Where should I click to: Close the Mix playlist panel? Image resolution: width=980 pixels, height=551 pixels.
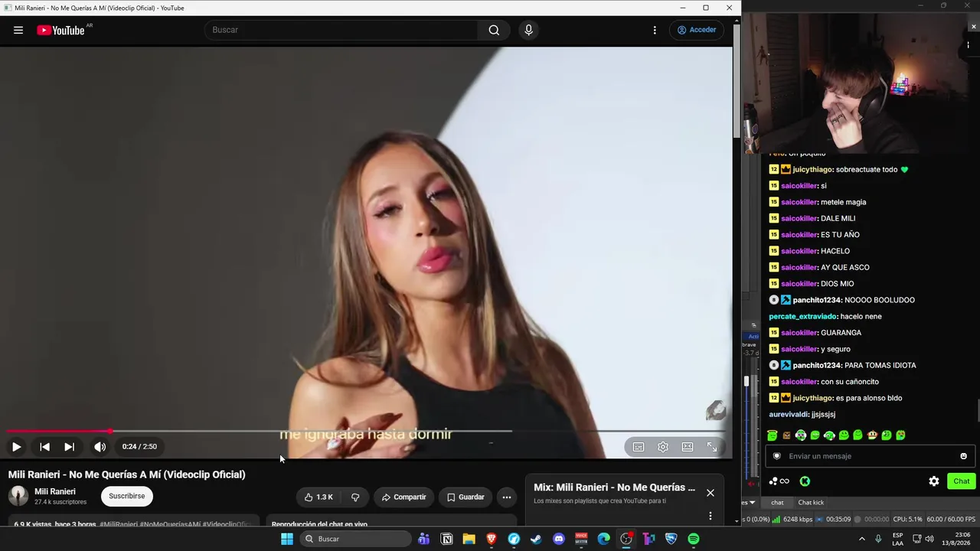710,493
